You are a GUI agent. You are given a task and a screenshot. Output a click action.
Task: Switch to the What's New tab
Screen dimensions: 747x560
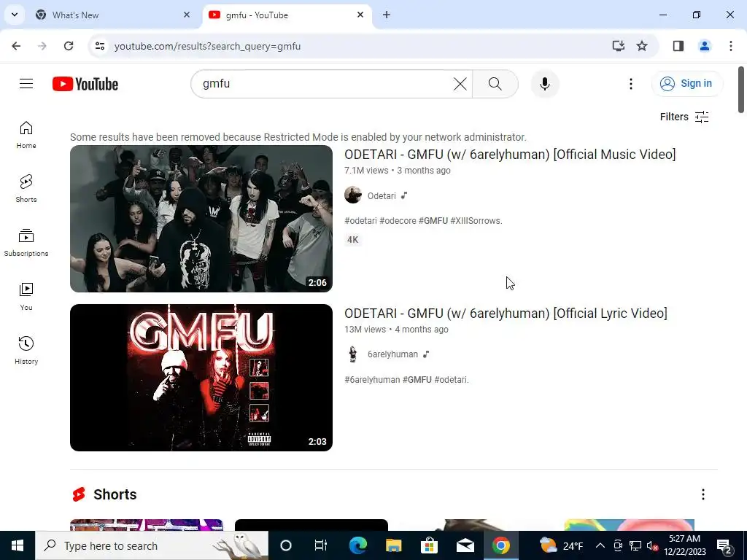pos(115,15)
